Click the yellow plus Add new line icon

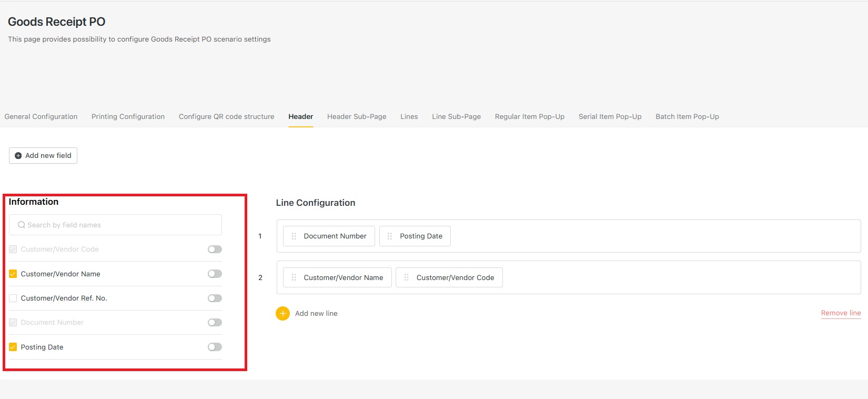[282, 313]
